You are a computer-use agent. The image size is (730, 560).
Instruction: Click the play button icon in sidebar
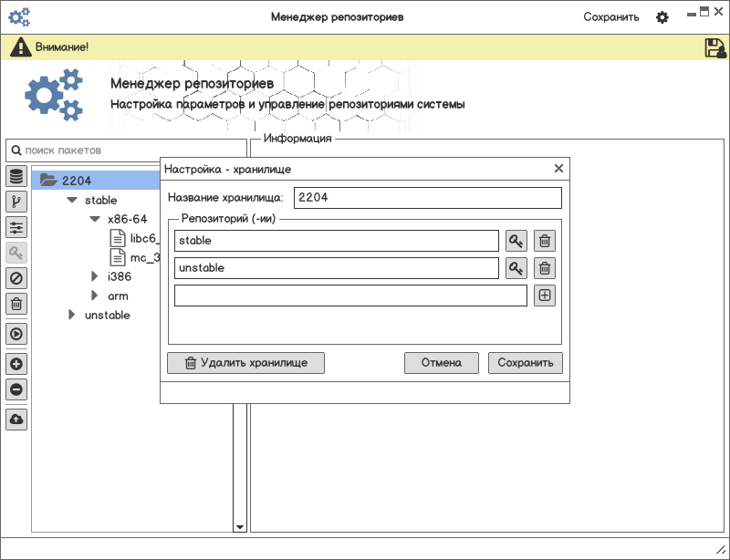point(16,334)
